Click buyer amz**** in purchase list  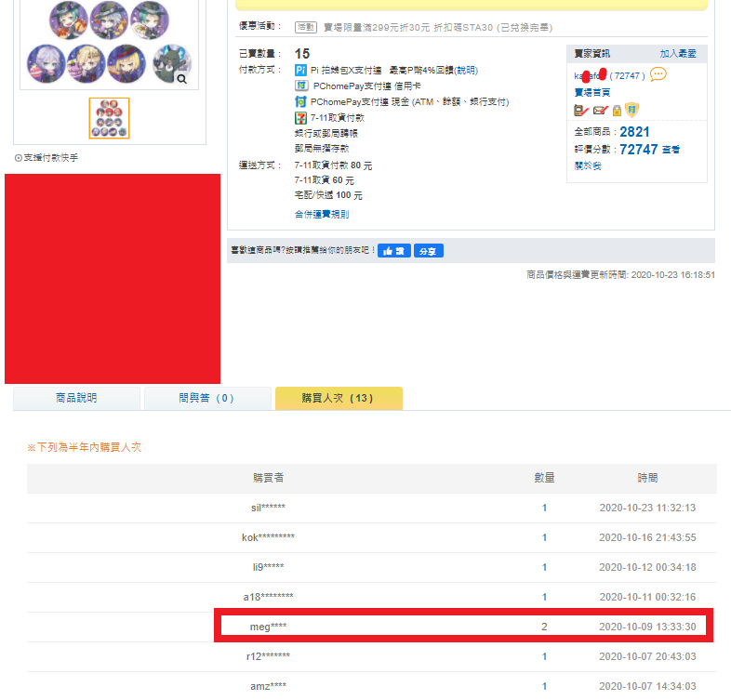[268, 686]
